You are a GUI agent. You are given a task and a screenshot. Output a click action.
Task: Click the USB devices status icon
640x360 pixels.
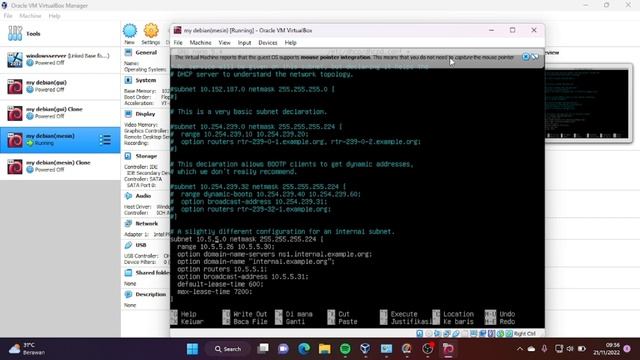456,333
